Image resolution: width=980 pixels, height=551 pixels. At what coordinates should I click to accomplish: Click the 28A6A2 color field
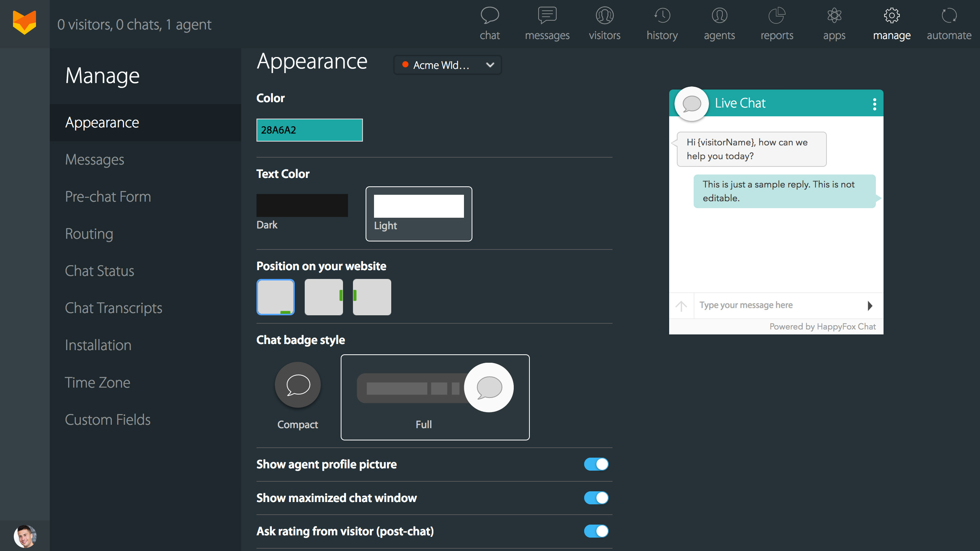tap(309, 130)
